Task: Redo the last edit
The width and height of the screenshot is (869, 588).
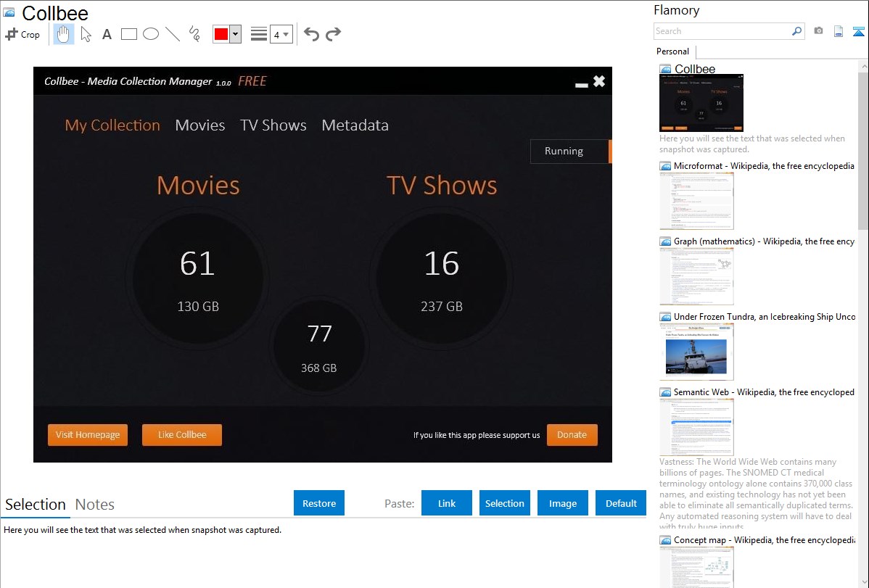Action: point(333,34)
